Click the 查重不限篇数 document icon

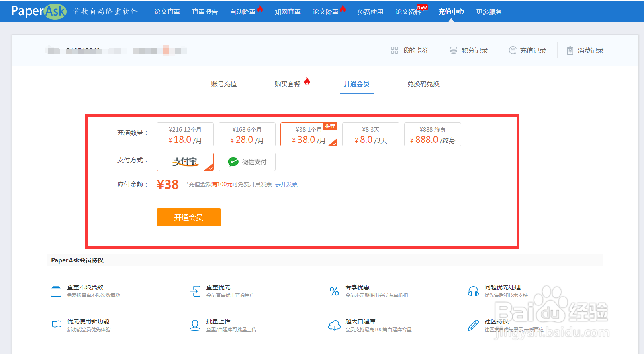56,291
